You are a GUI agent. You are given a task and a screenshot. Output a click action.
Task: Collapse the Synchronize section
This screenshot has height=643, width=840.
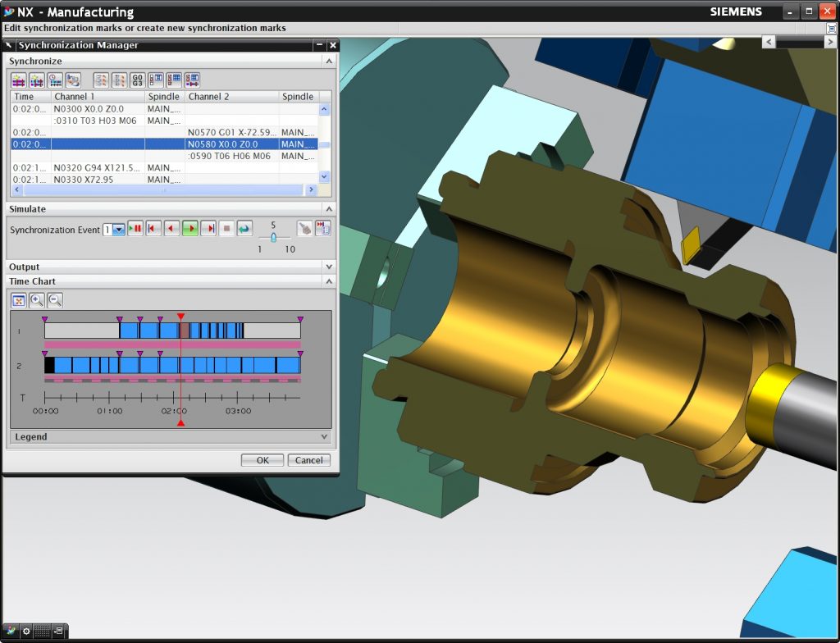(329, 61)
